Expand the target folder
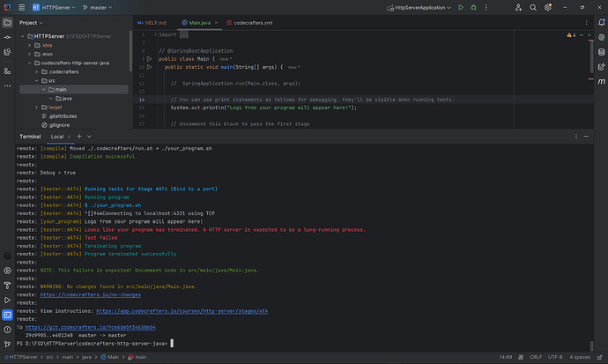The width and height of the screenshot is (608, 364). [x=36, y=108]
